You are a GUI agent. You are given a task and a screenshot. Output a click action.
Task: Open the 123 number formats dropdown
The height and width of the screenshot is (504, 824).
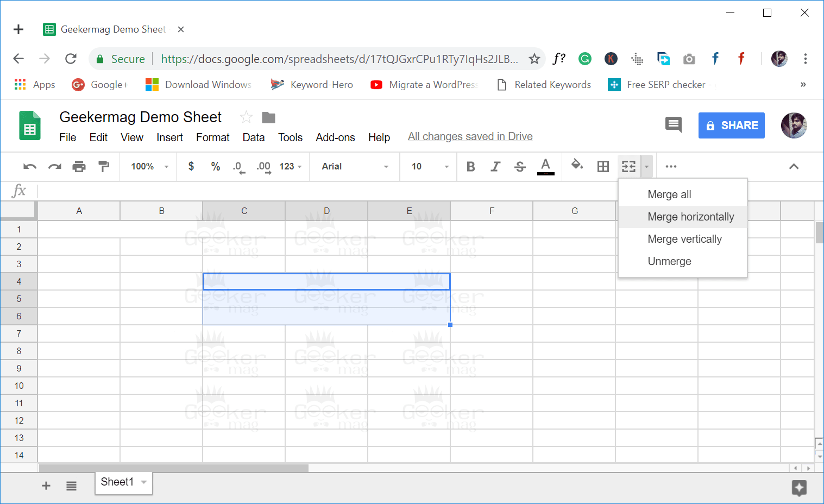pyautogui.click(x=291, y=167)
